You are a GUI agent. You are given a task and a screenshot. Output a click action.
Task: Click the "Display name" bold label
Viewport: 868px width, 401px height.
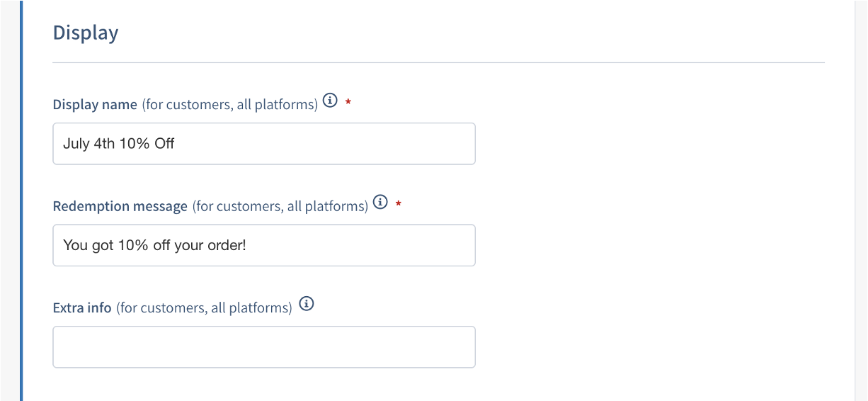click(x=95, y=105)
